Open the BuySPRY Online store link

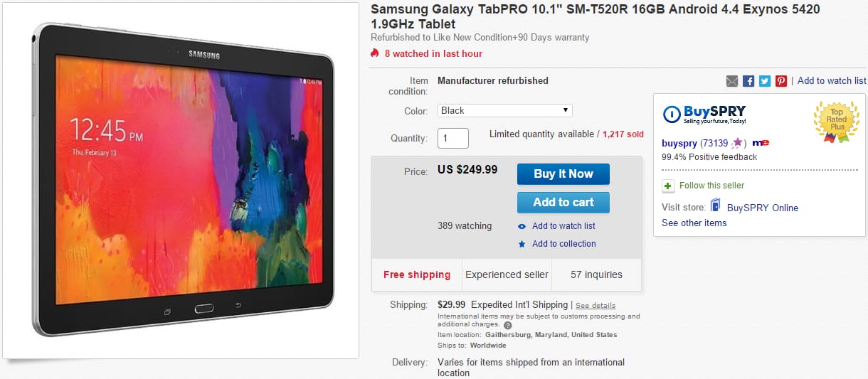(x=763, y=208)
